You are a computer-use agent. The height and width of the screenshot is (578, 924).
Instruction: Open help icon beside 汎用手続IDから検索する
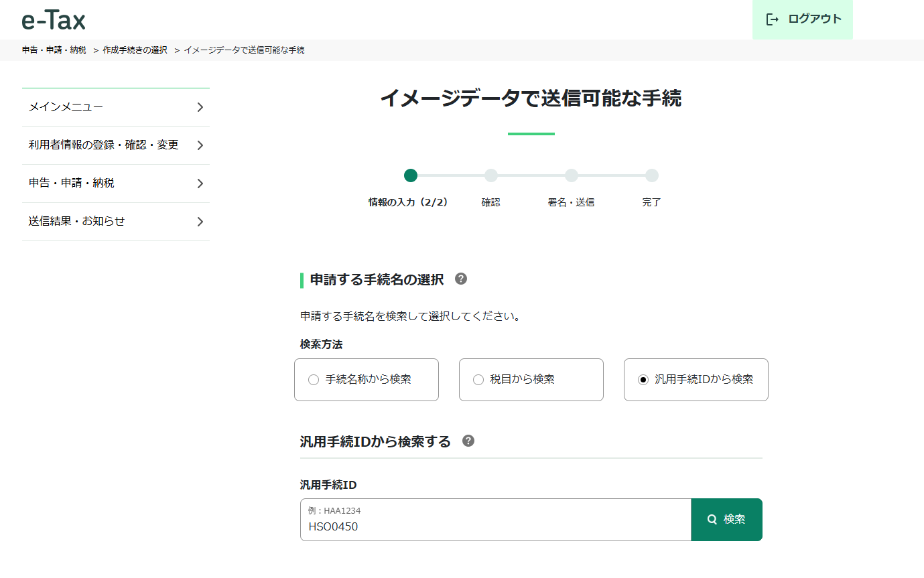[468, 441]
